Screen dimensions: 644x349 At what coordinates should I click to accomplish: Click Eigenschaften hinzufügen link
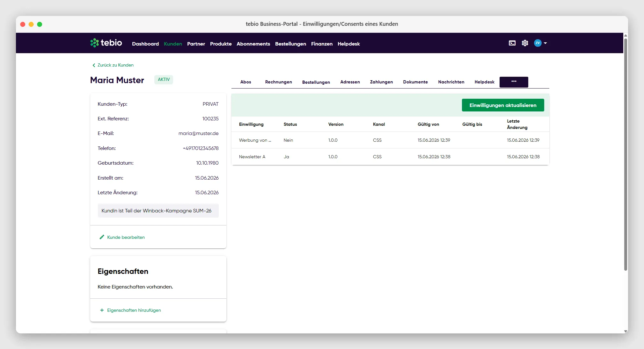click(134, 310)
